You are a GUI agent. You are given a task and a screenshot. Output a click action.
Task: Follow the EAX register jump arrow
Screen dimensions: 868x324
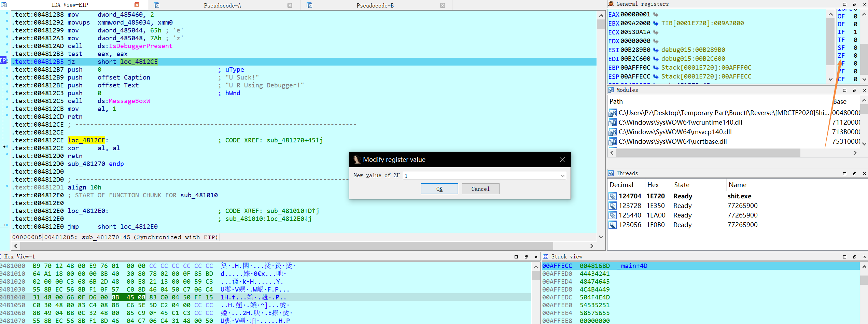pyautogui.click(x=656, y=14)
